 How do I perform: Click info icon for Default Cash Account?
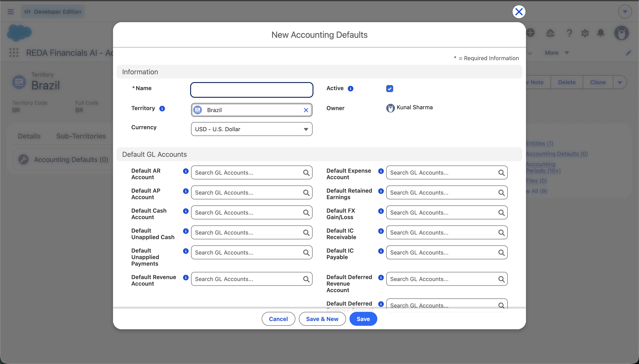point(186,211)
